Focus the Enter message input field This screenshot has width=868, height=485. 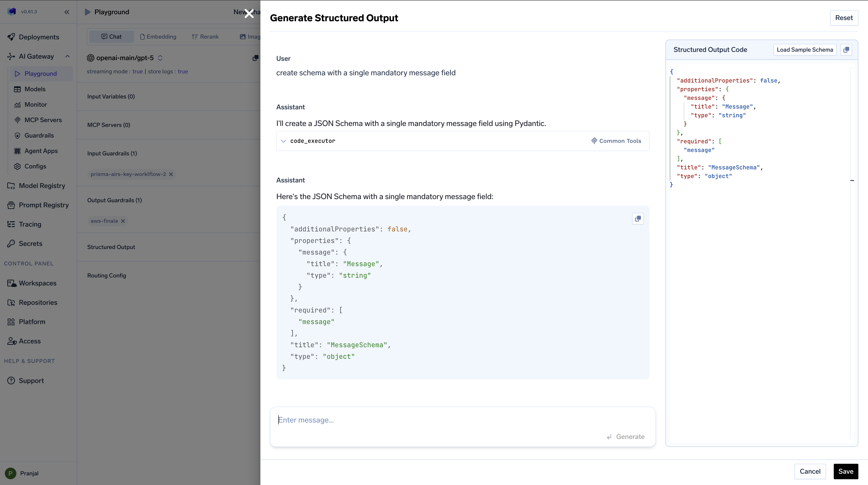pos(438,420)
